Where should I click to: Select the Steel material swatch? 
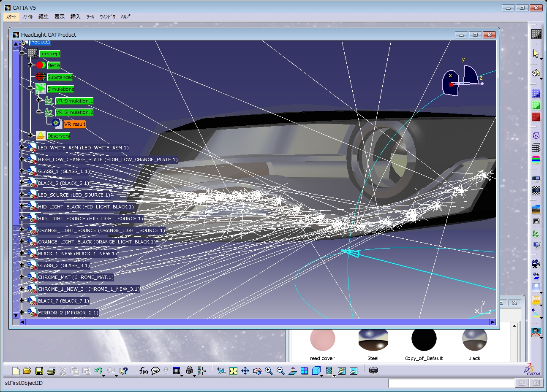(373, 340)
